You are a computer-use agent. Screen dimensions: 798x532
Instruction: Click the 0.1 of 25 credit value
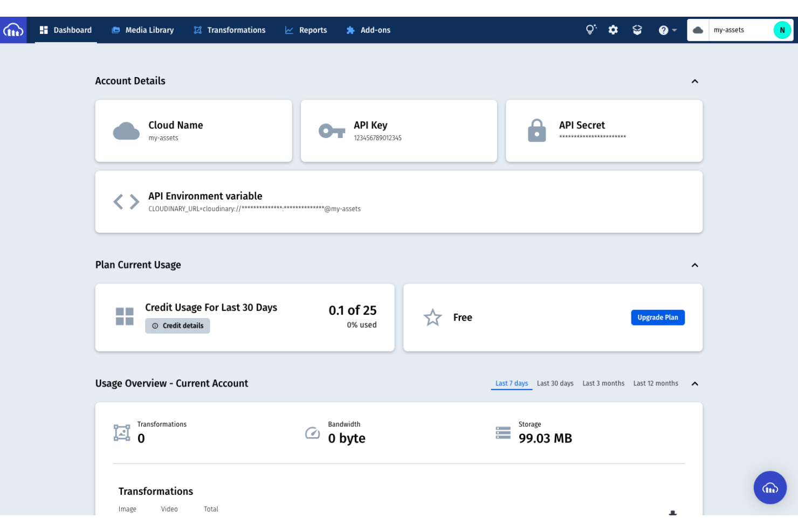pyautogui.click(x=353, y=310)
